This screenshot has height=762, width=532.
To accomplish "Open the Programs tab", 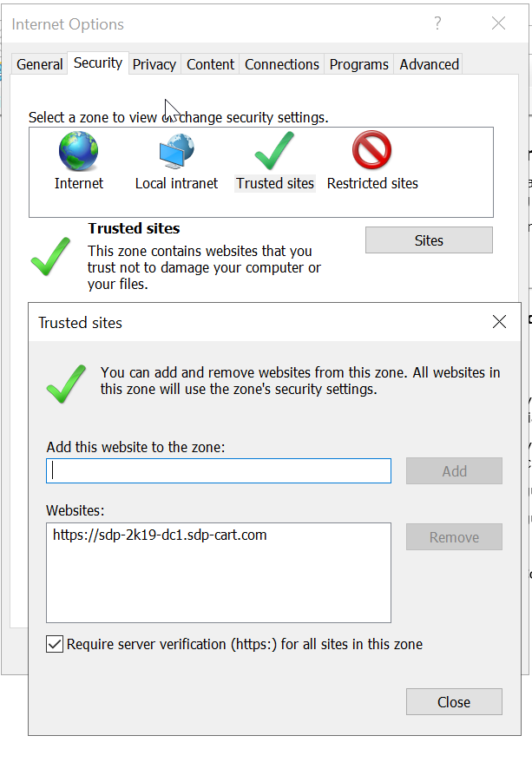I will click(x=359, y=64).
